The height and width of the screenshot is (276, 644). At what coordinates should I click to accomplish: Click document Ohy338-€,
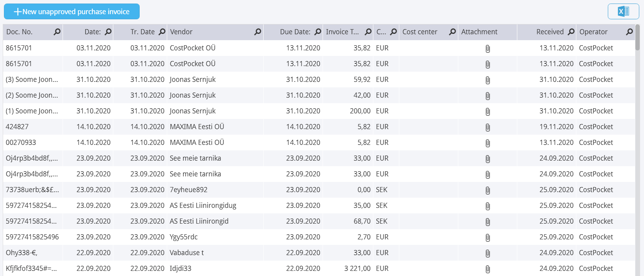22,253
